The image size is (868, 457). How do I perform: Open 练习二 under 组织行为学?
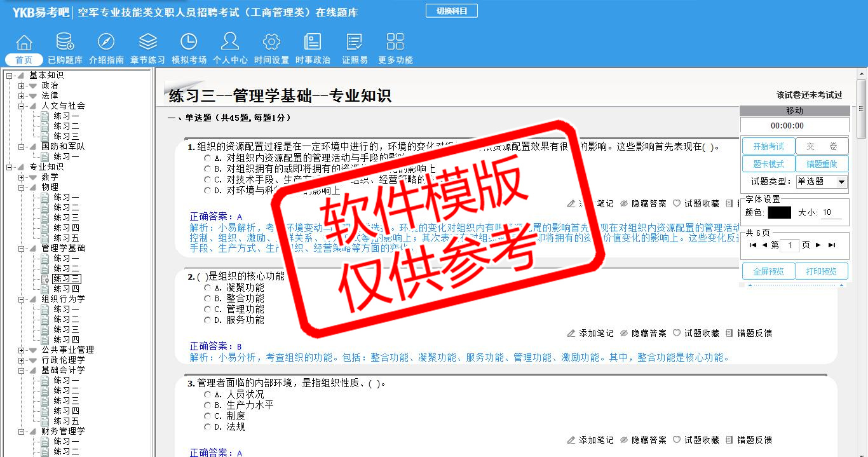click(60, 319)
